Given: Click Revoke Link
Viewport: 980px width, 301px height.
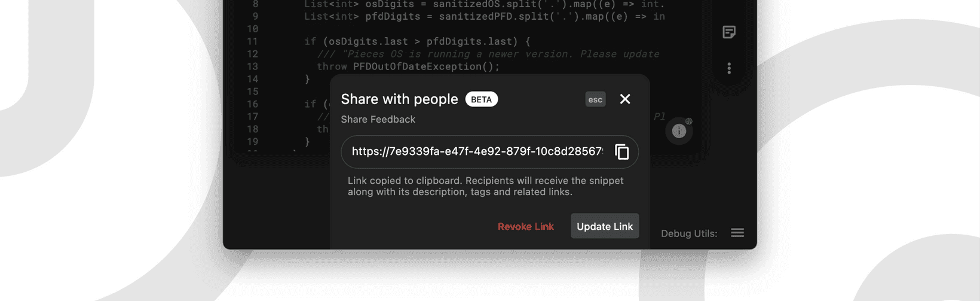Looking at the screenshot, I should coord(526,226).
